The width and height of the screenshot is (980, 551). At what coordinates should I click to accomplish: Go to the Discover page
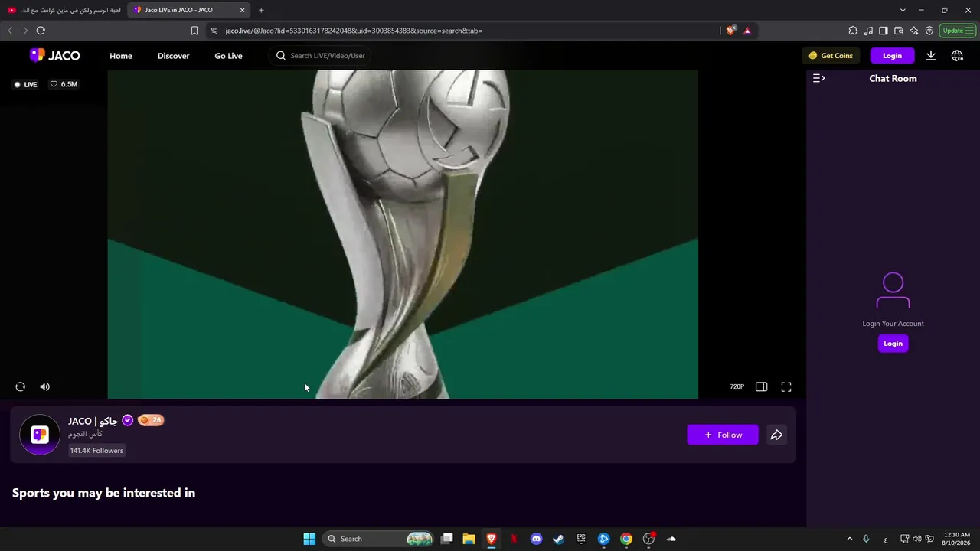[x=173, y=56]
